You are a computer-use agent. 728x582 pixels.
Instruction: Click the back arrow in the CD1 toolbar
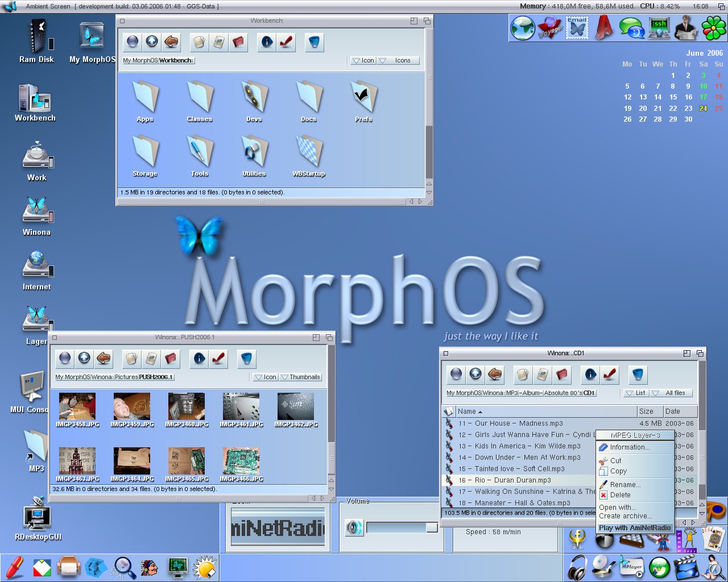click(x=494, y=375)
